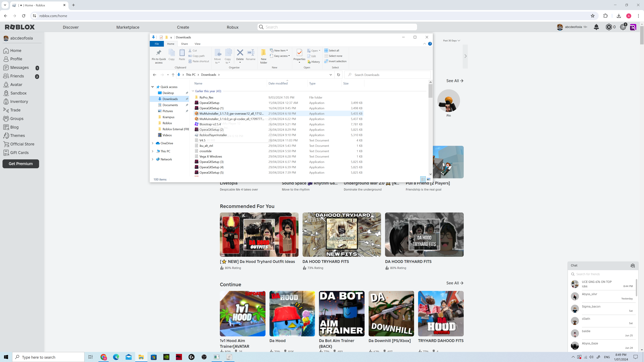
Task: Open the Past 30 Days dropdown
Action: tap(451, 40)
